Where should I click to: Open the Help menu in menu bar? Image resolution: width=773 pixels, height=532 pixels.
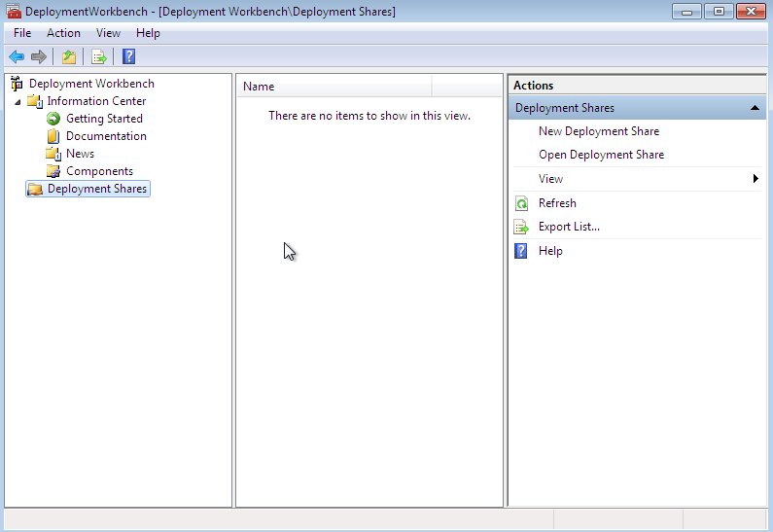coord(148,33)
